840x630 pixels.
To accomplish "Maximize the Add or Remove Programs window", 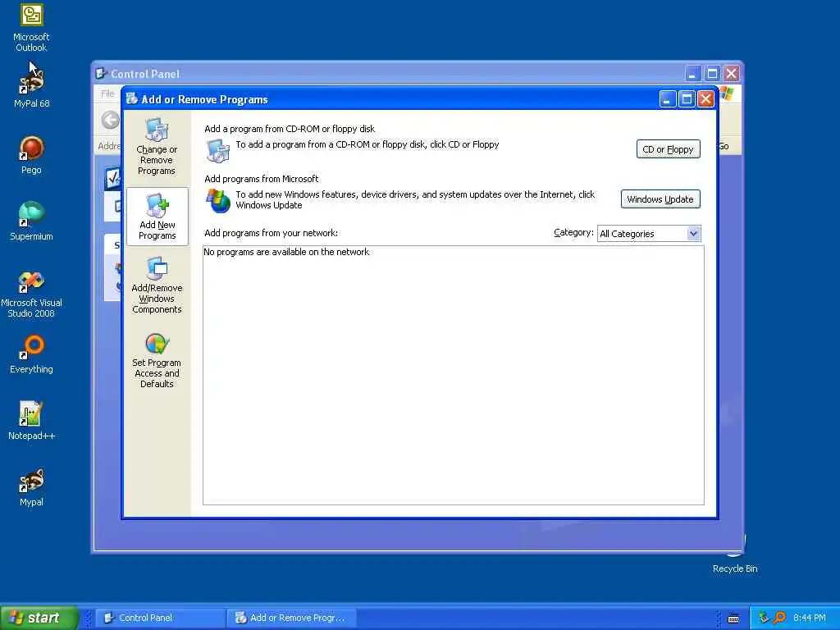I will [x=687, y=98].
